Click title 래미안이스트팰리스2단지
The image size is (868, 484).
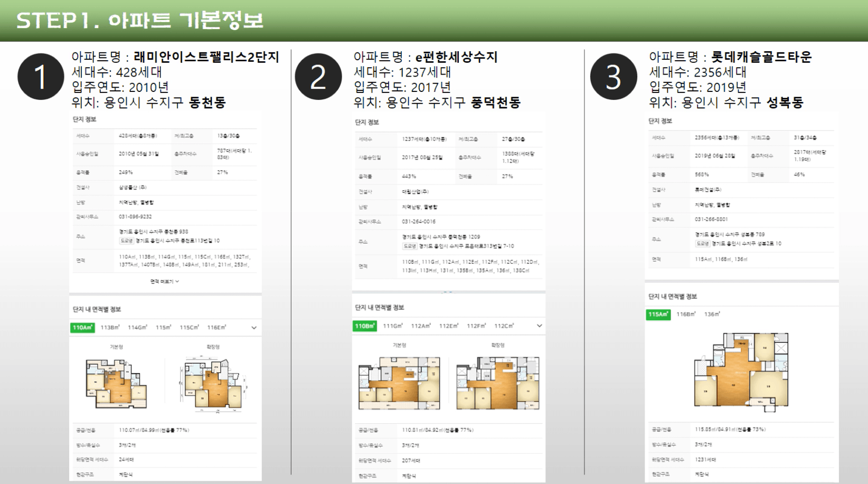tap(206, 57)
